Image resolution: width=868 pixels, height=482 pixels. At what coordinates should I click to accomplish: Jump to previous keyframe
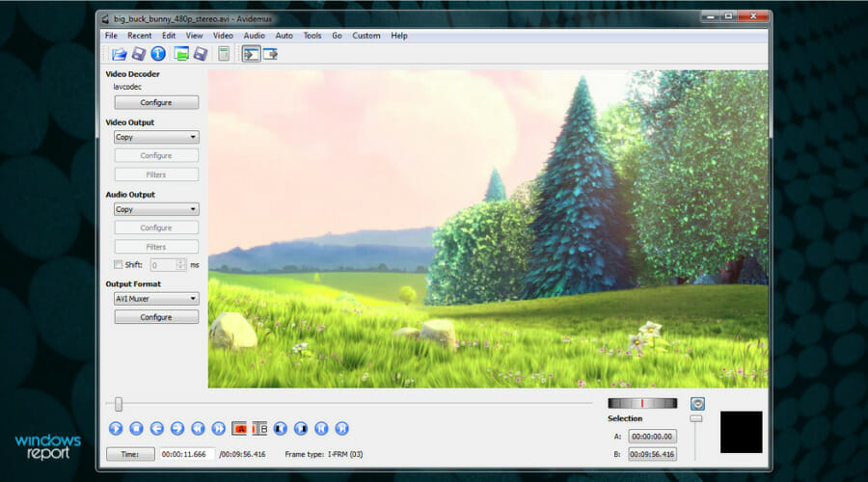coord(198,428)
